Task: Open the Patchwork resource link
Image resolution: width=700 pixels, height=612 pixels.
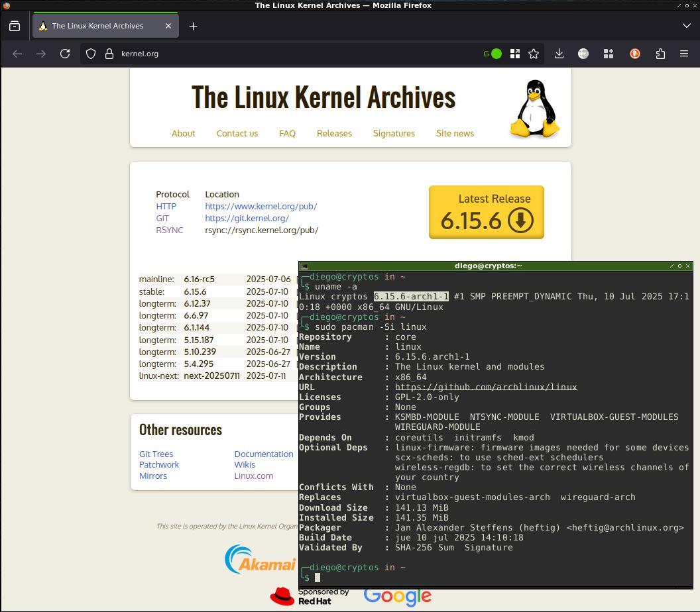Action: coord(159,464)
